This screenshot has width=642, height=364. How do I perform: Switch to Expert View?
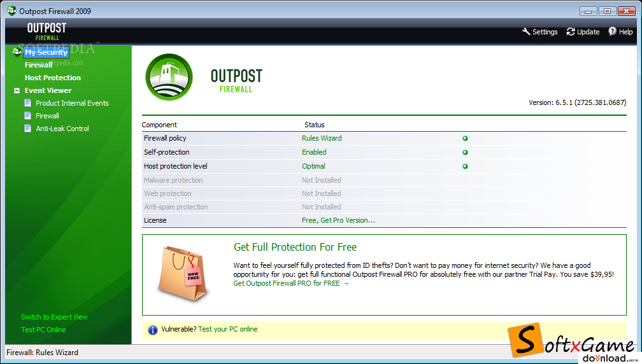54,317
